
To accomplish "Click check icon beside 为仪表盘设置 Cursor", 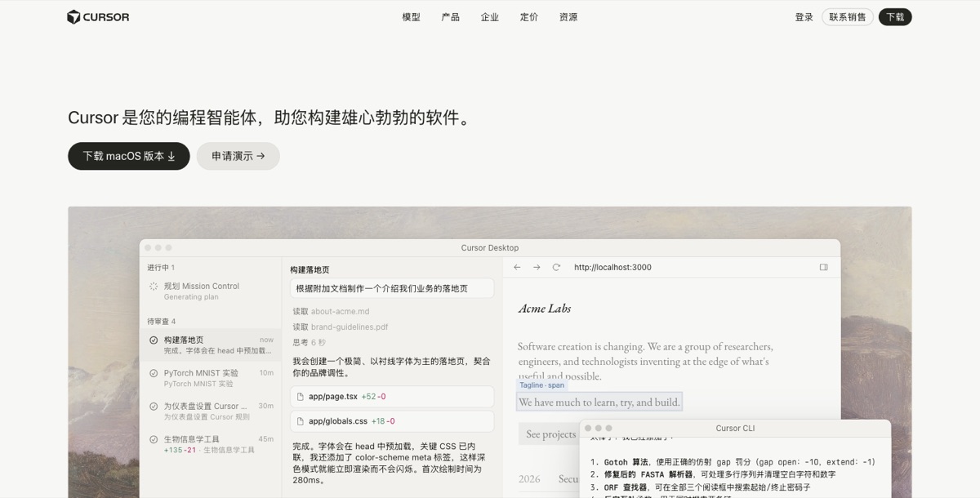I will coord(154,406).
